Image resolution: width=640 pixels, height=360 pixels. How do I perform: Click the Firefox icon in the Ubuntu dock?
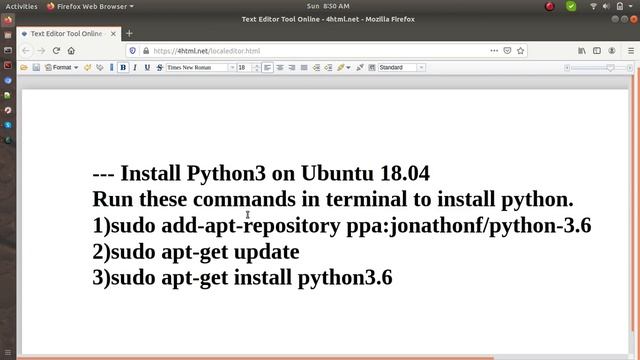(x=8, y=20)
